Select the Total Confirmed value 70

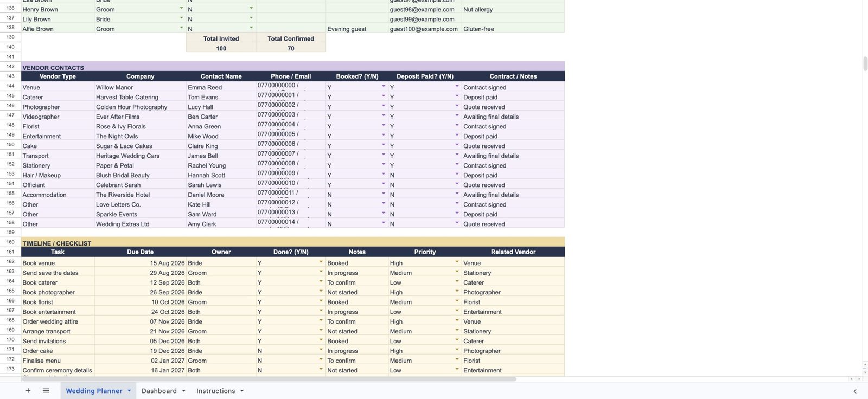click(291, 48)
